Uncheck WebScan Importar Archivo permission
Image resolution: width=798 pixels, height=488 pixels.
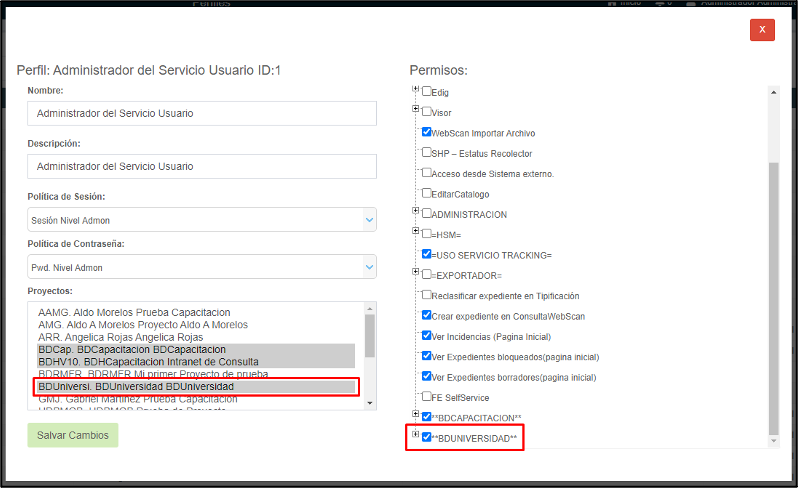pyautogui.click(x=427, y=132)
